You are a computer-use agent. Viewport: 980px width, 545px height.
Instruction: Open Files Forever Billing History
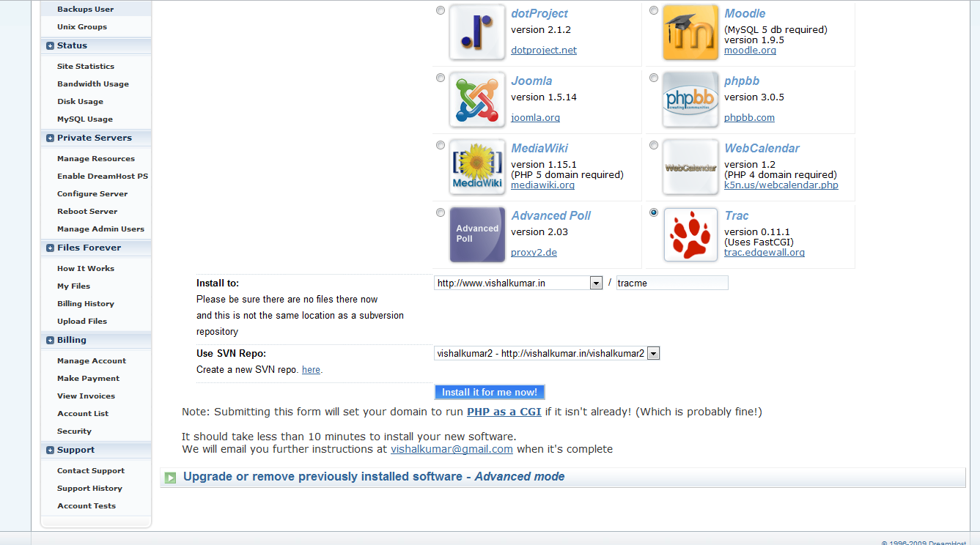coord(86,304)
